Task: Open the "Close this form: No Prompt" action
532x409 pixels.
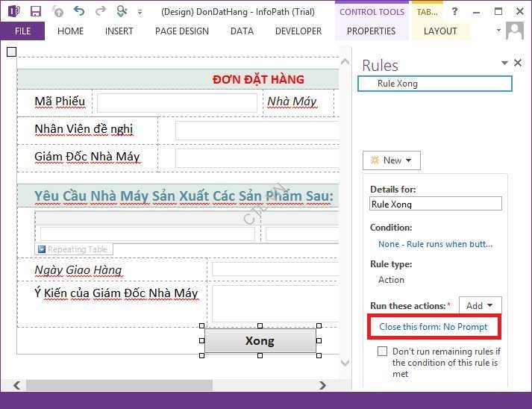Action: pyautogui.click(x=433, y=327)
